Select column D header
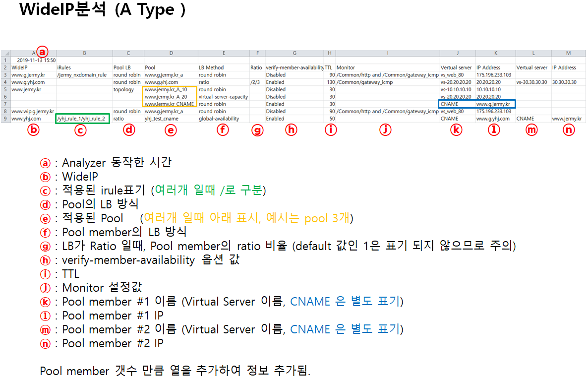 coord(171,53)
